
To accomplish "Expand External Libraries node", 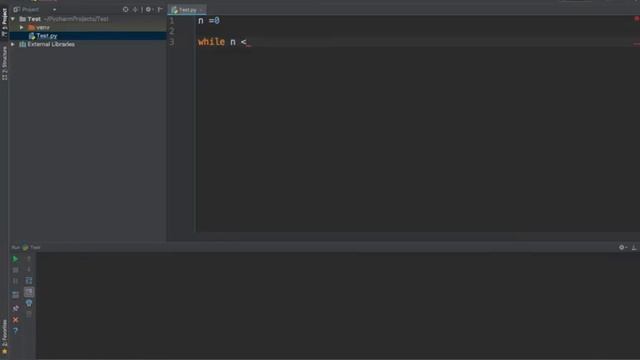I will (13, 44).
